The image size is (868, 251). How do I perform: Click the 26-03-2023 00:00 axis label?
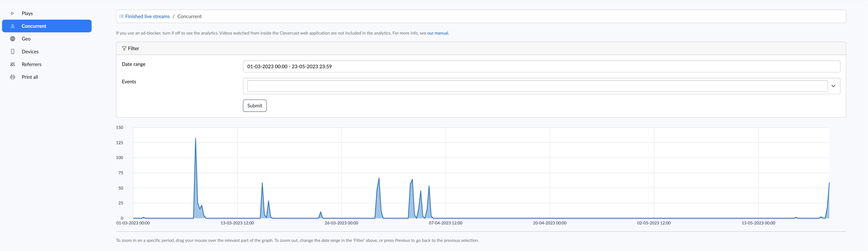[x=341, y=223]
